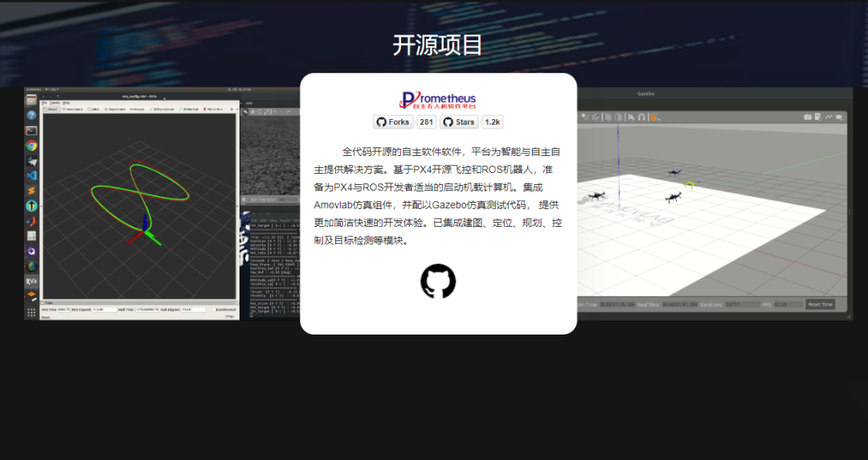Screen dimensions: 868x460
Task: Open Chrome from the Ubuntu dock
Action: coord(31,146)
